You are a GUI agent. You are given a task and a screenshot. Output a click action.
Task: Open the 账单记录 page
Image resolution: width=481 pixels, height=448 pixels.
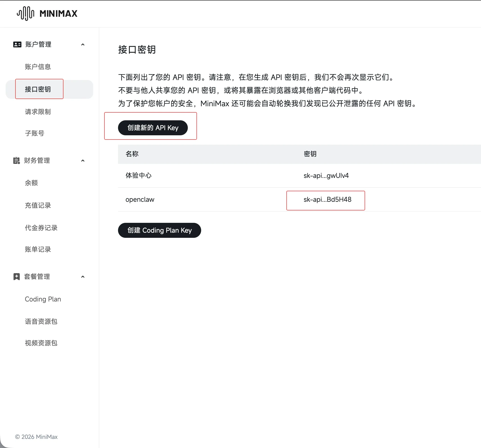click(x=38, y=250)
